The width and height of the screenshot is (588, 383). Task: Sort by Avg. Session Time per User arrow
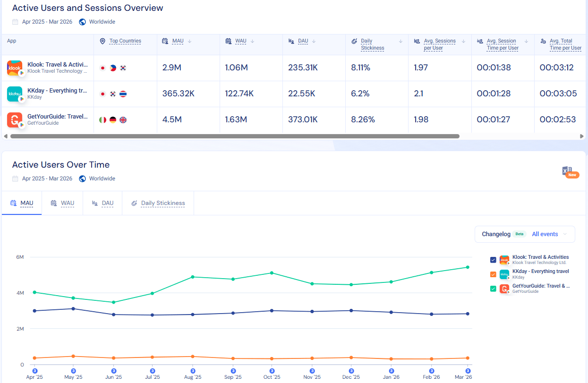tap(526, 41)
